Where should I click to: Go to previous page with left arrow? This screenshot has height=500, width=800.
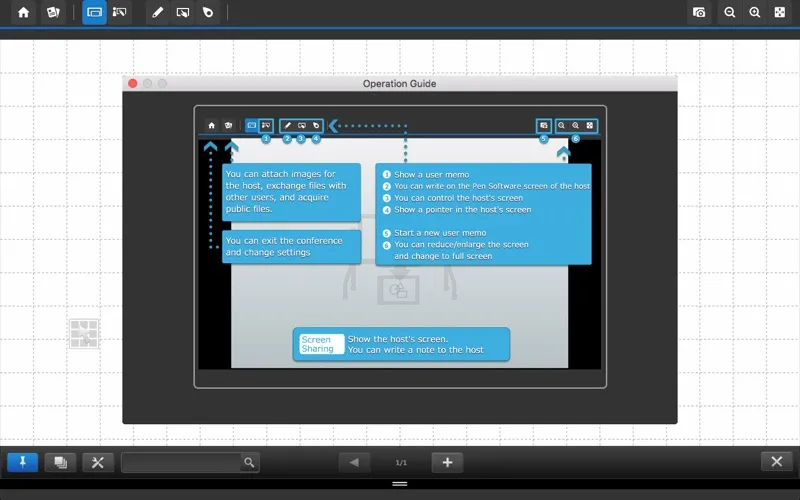tap(354, 462)
